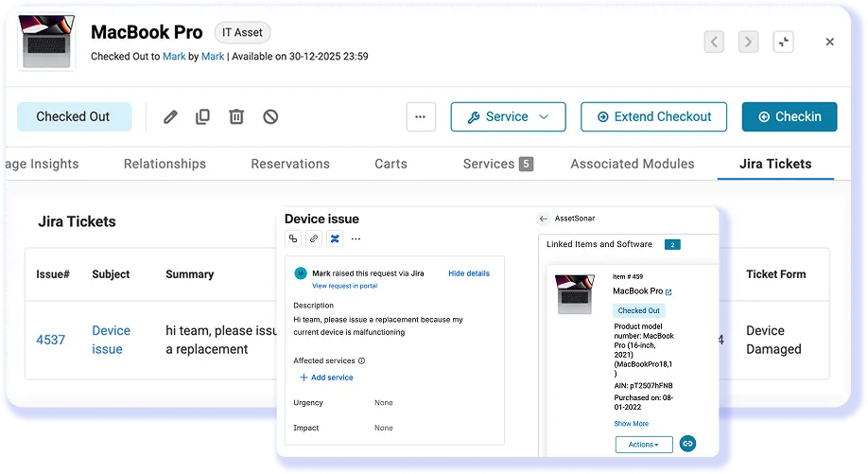This screenshot has height=474, width=868.
Task: Click the retire asset circle-slash icon
Action: click(270, 116)
